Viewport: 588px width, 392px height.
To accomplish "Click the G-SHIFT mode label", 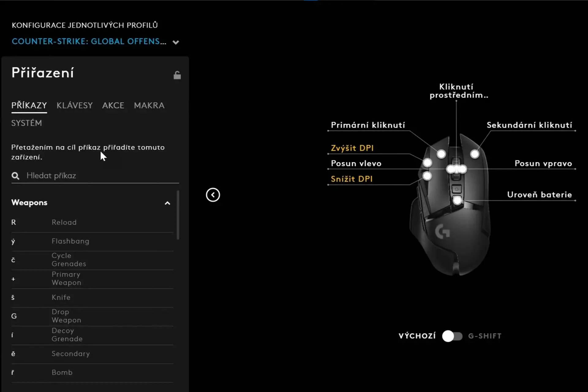I will (485, 336).
